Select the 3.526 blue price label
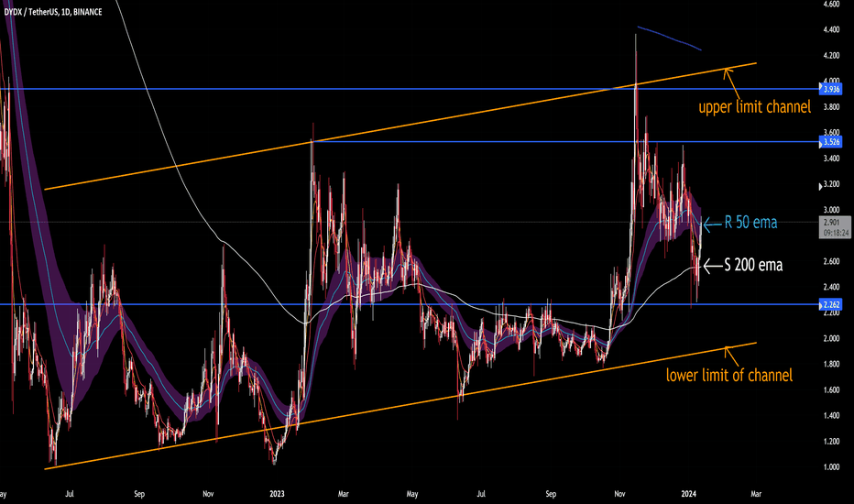The width and height of the screenshot is (854, 504). 830,142
